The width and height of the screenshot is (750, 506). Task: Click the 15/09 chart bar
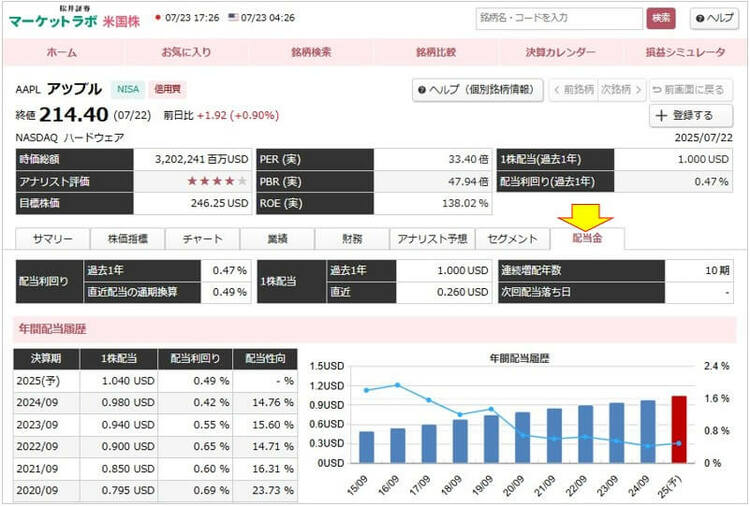click(x=366, y=447)
